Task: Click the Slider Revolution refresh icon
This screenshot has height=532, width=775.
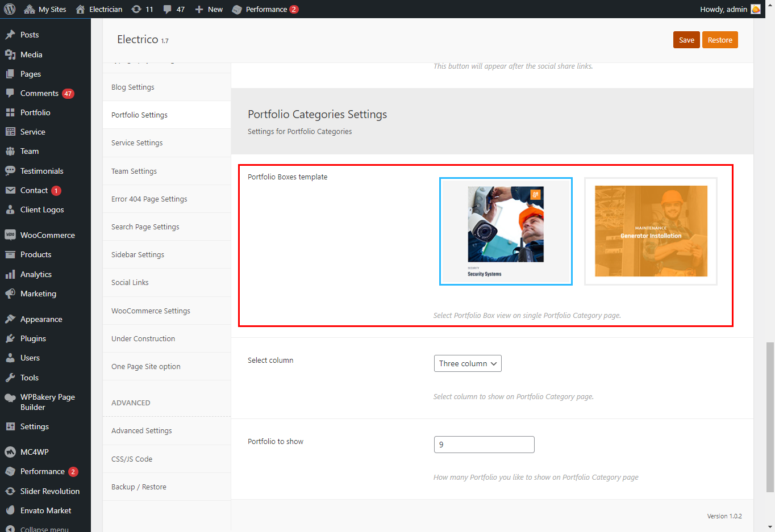Action: click(10, 491)
